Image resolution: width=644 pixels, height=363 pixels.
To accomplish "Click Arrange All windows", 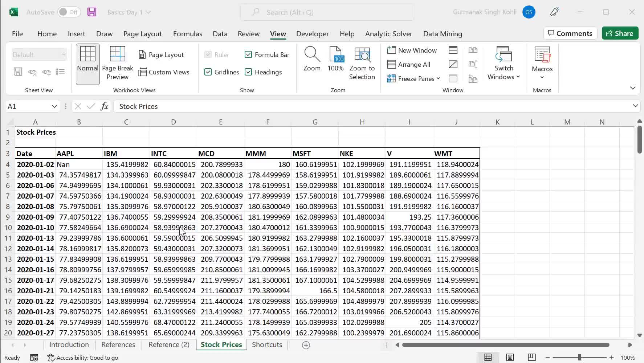I will [409, 64].
